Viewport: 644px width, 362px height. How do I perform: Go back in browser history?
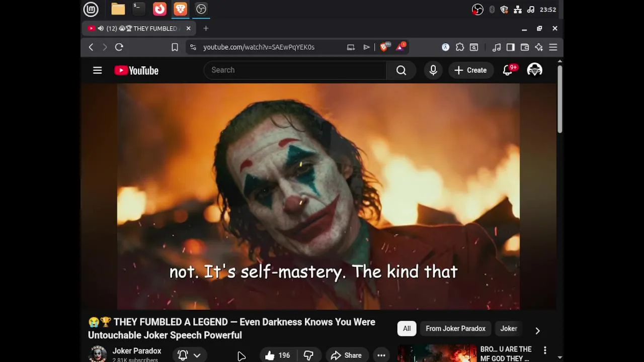[91, 47]
